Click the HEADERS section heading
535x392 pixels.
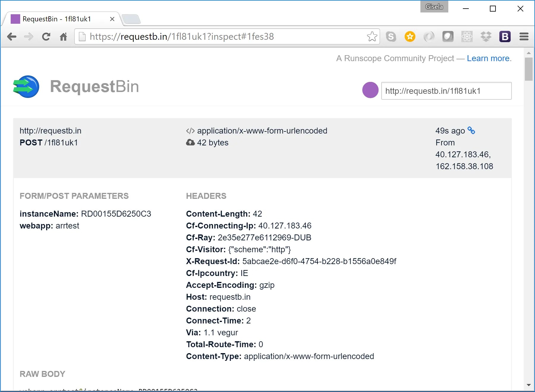tap(206, 196)
